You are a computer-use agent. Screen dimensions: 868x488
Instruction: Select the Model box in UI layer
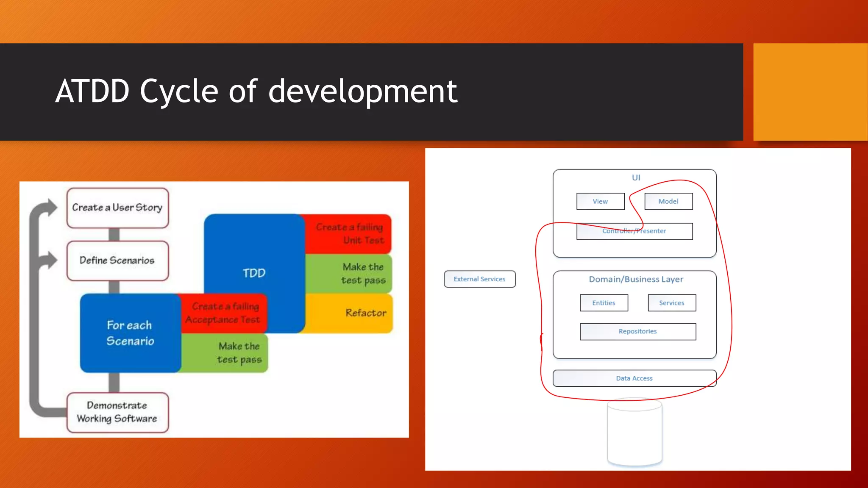tap(668, 201)
